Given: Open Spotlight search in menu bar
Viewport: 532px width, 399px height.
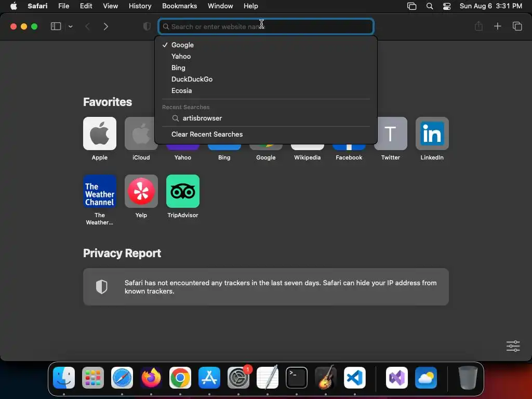Looking at the screenshot, I should pyautogui.click(x=430, y=6).
